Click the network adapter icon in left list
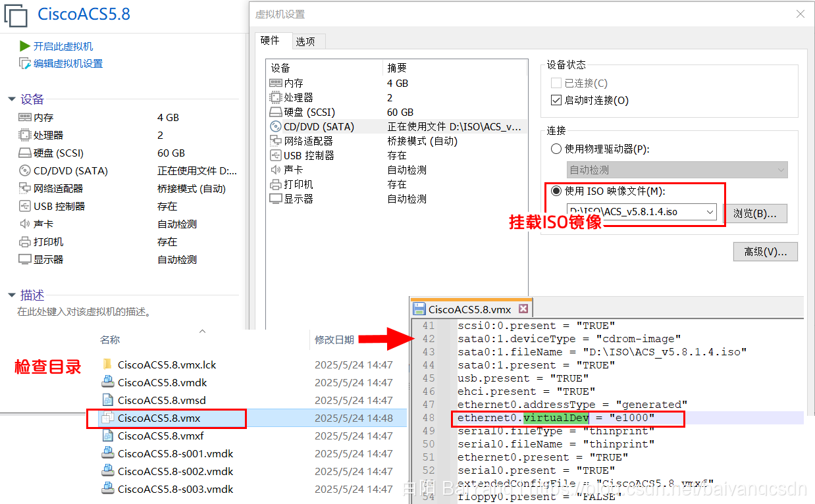 pyautogui.click(x=25, y=188)
